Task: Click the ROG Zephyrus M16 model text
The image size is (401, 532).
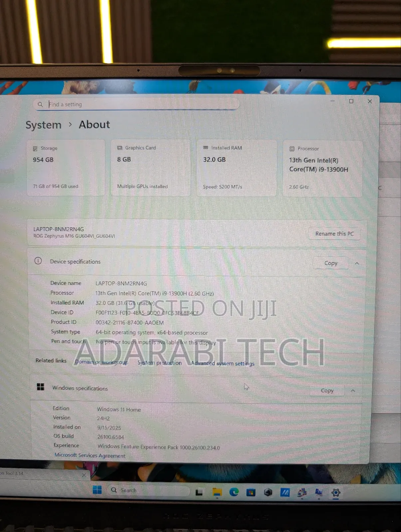Action: (x=74, y=236)
